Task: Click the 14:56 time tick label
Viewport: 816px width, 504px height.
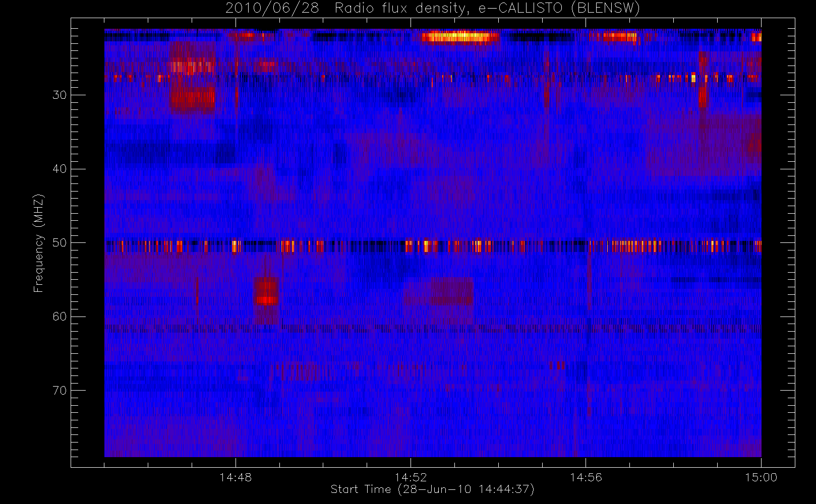Action: point(586,477)
